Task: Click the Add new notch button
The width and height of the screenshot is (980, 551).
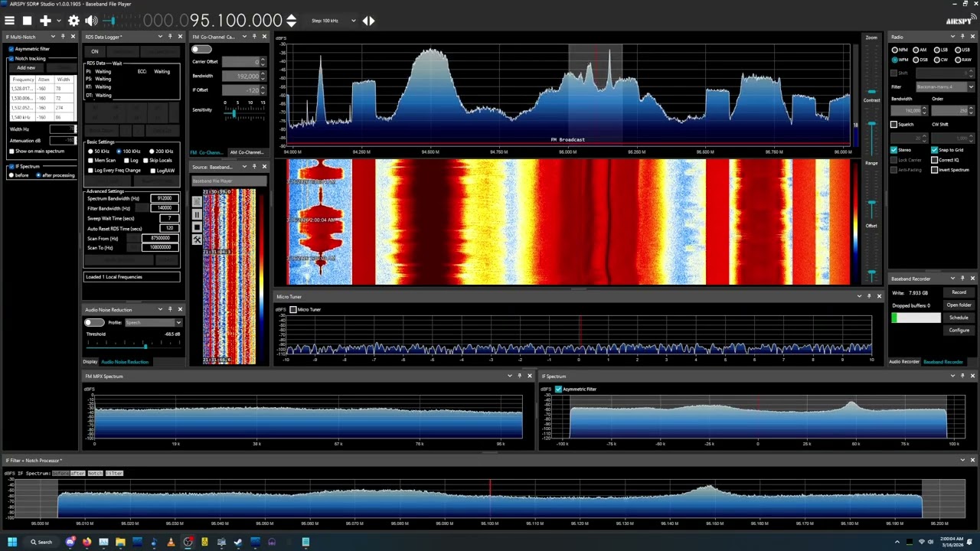Action: pos(26,67)
